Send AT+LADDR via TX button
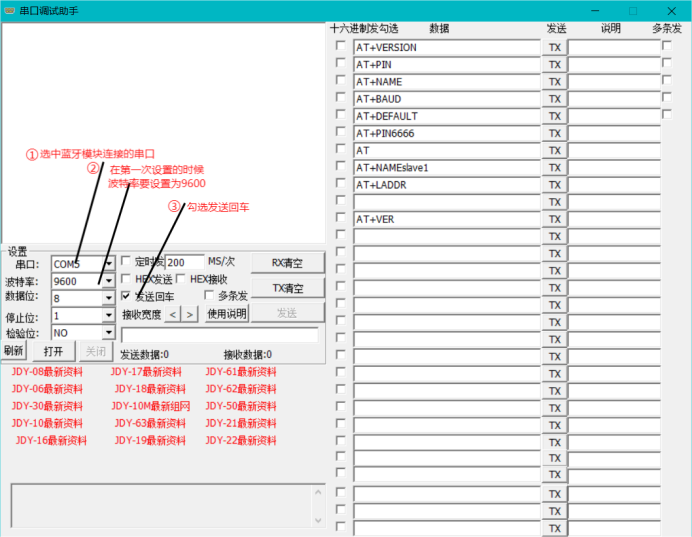The height and width of the screenshot is (537, 692). [554, 185]
